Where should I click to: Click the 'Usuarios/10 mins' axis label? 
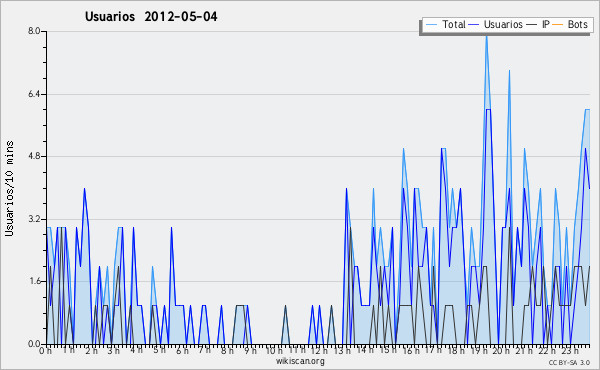pyautogui.click(x=9, y=188)
